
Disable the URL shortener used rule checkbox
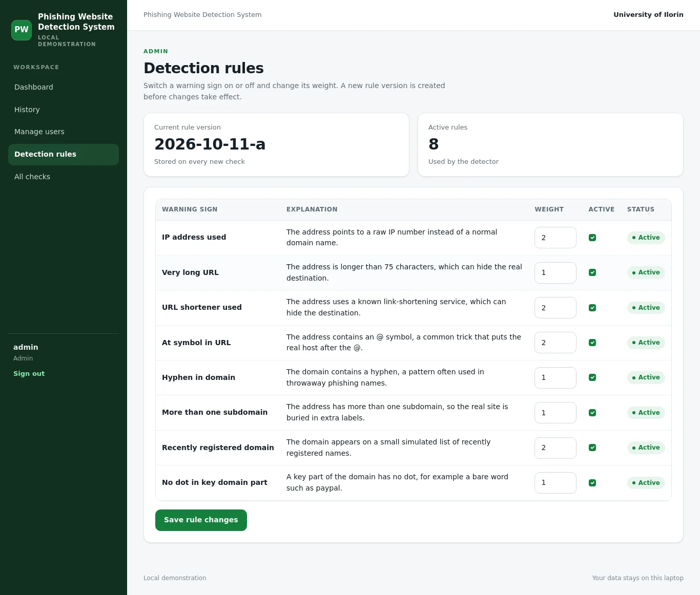(592, 308)
